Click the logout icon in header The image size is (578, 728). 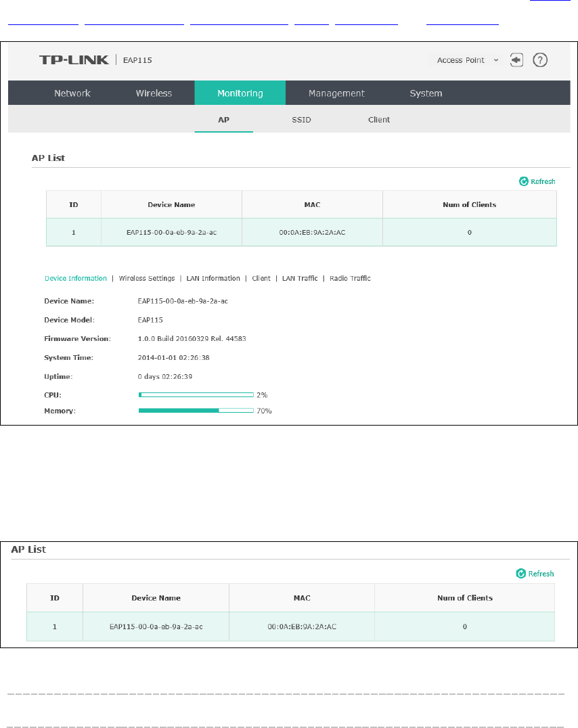point(516,60)
